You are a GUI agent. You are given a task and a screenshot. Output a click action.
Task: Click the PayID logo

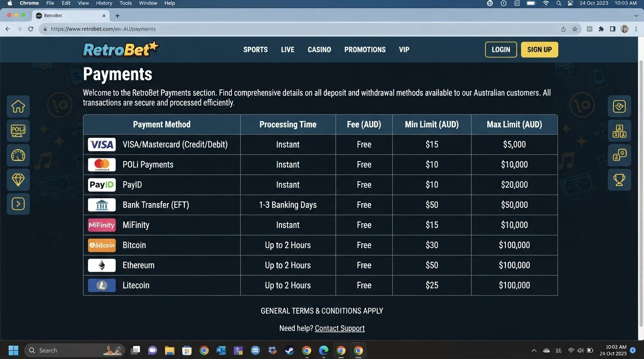pos(102,185)
